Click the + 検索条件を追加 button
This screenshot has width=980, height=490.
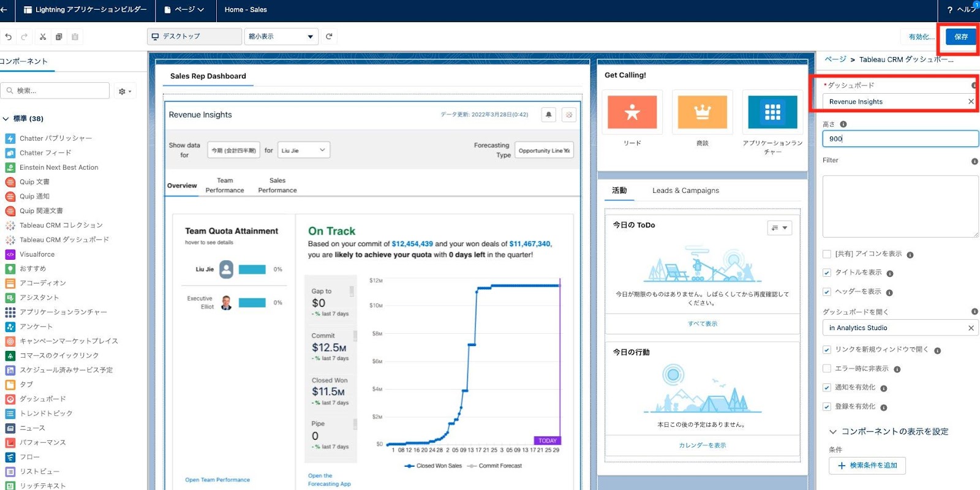[867, 466]
